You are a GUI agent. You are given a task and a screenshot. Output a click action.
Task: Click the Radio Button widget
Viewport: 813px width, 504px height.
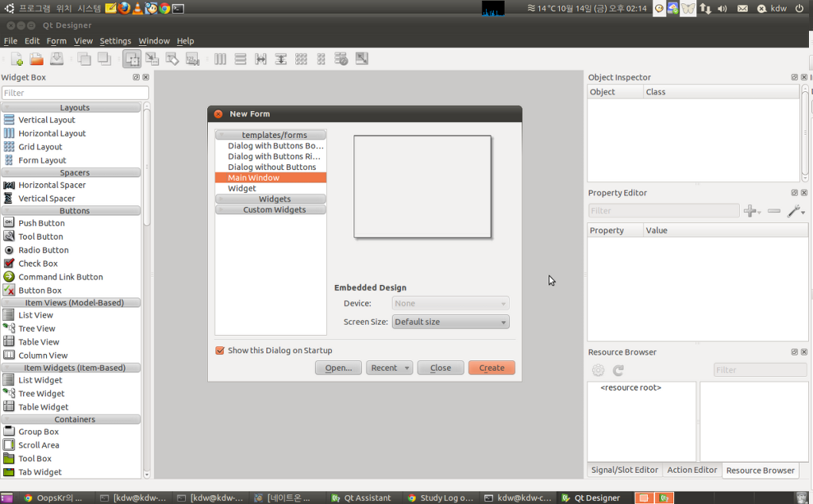44,250
